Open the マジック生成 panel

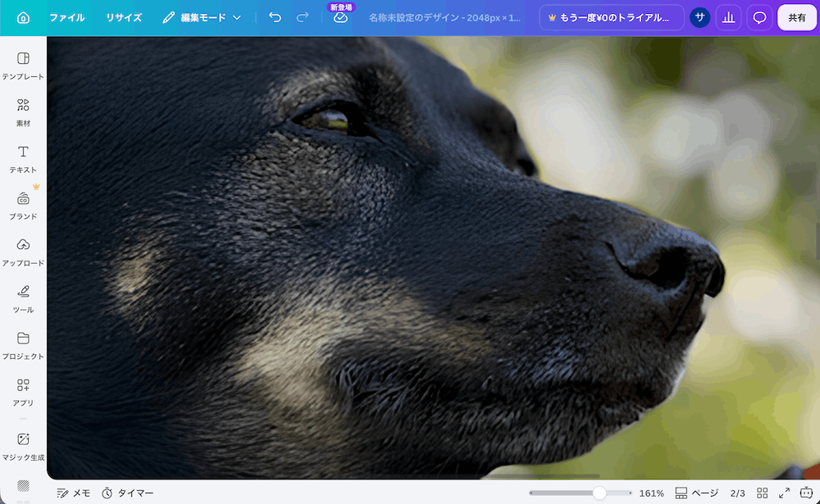[x=23, y=446]
